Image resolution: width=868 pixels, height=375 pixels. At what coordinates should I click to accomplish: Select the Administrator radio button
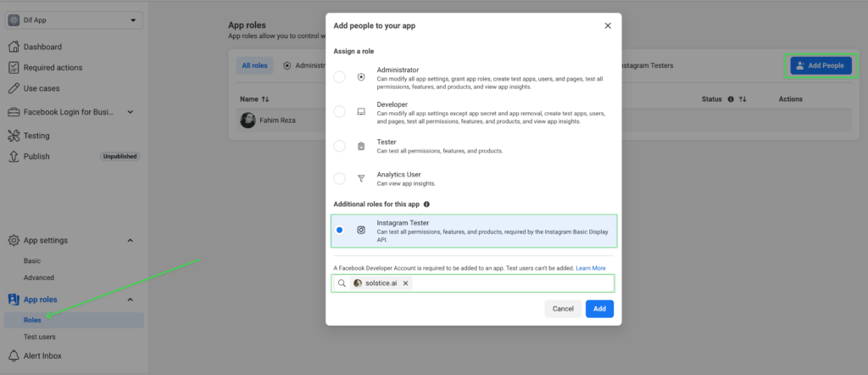339,77
